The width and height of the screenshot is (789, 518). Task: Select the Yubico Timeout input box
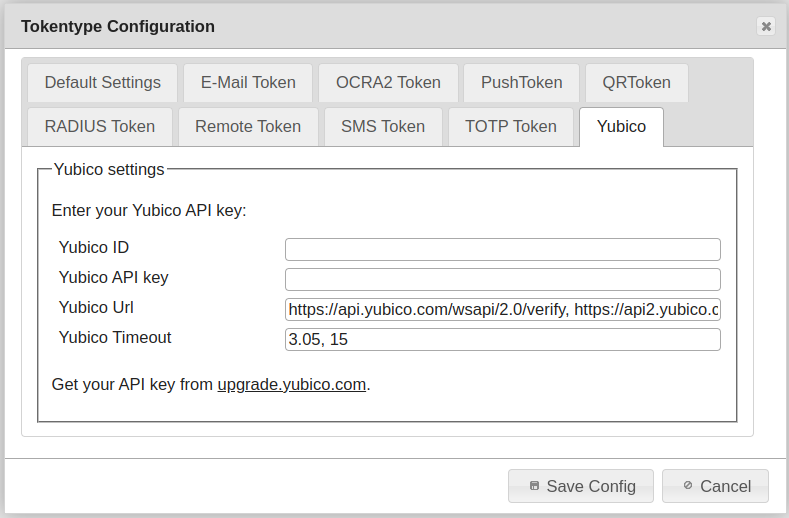point(502,340)
